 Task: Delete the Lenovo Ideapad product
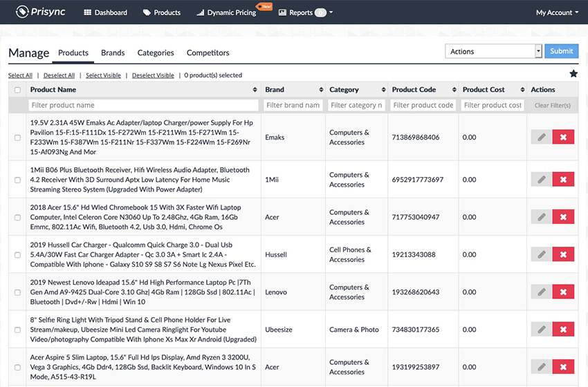(x=563, y=292)
